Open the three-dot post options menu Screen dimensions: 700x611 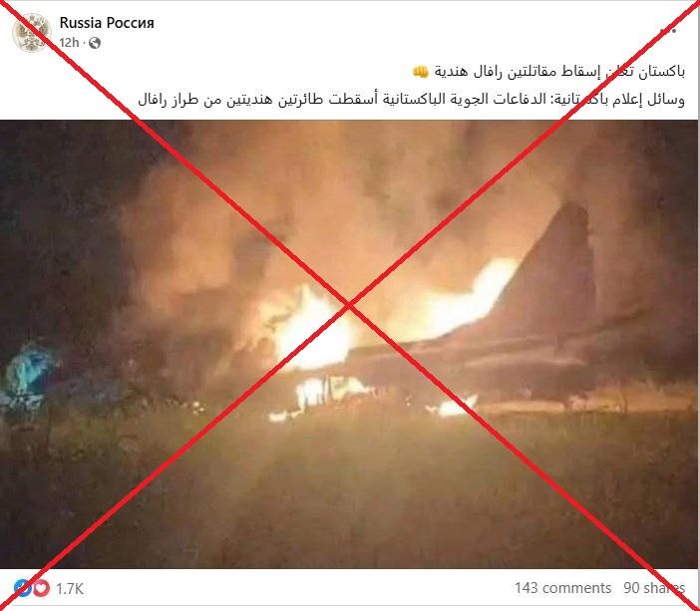click(668, 30)
